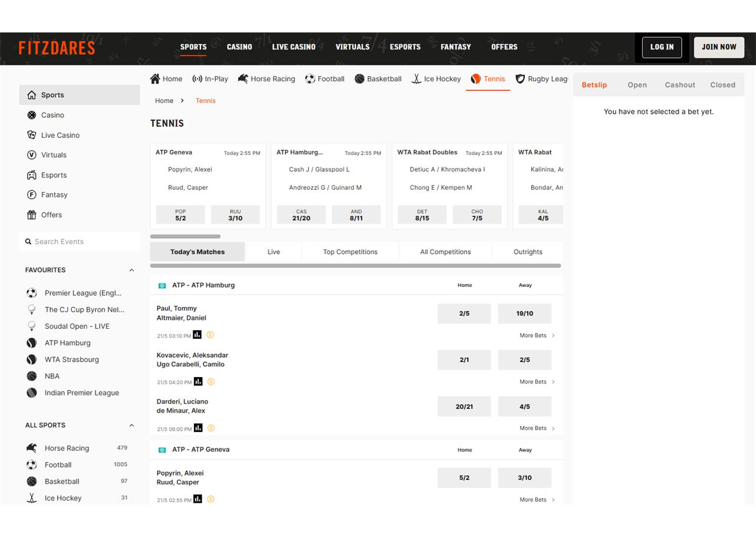756x538 pixels.
Task: Open Rugby League in top sports bar
Action: pos(542,79)
